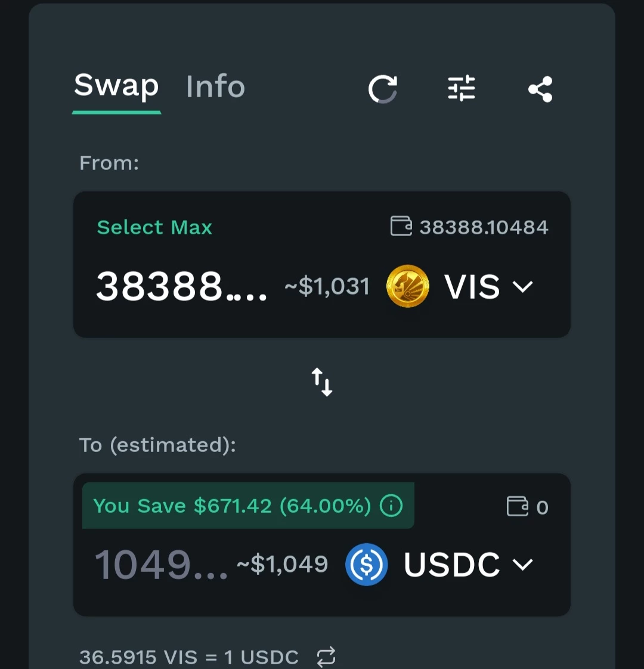Open swap settings sliders icon
Image resolution: width=644 pixels, height=669 pixels.
[462, 88]
